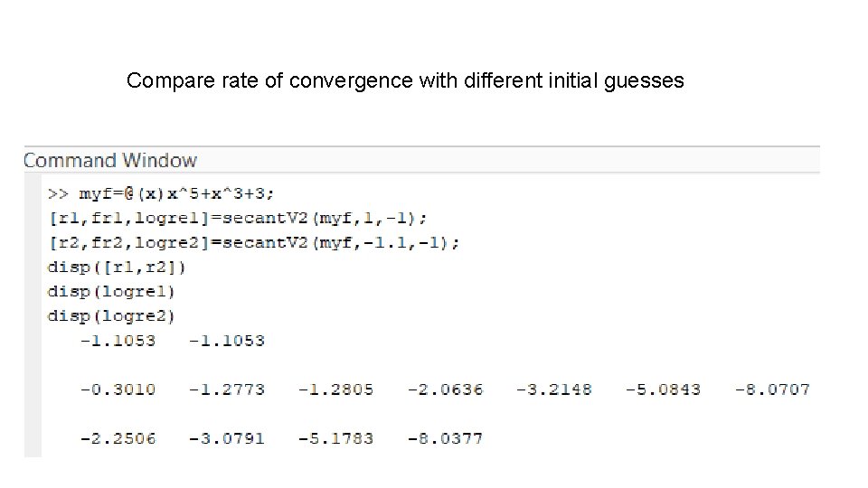Click the secantV2 line assigning r2
The image size is (868, 488).
click(x=253, y=242)
